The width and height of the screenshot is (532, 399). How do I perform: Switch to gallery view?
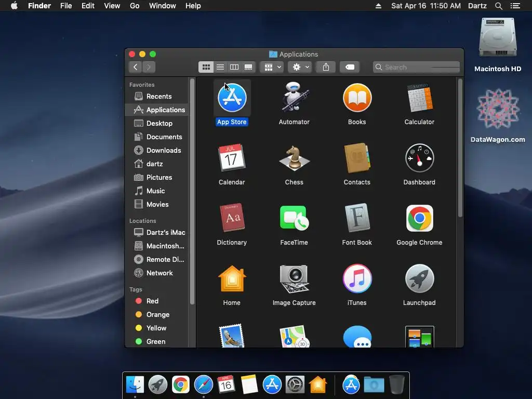pyautogui.click(x=248, y=67)
